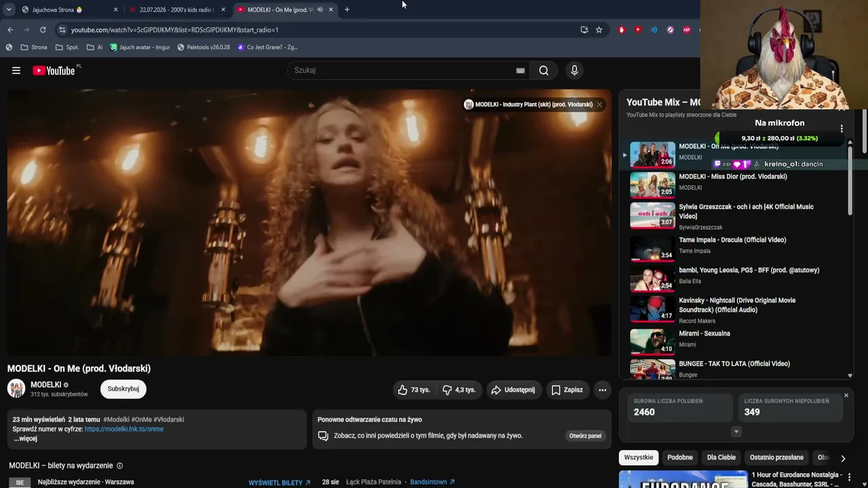Close the MODELKI - On Me tab
This screenshot has height=488, width=868.
331,9
